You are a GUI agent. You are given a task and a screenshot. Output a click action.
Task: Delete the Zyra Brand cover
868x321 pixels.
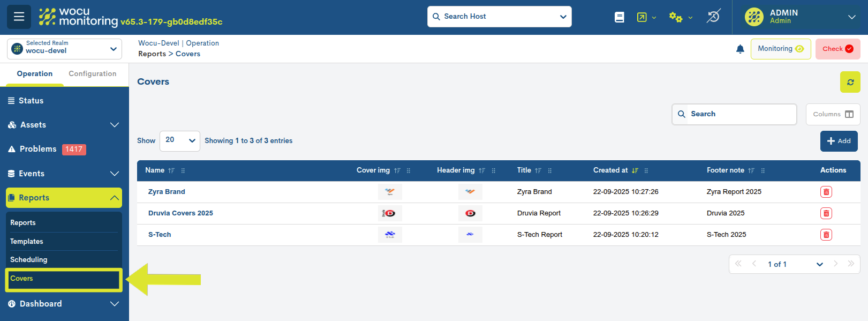tap(826, 192)
